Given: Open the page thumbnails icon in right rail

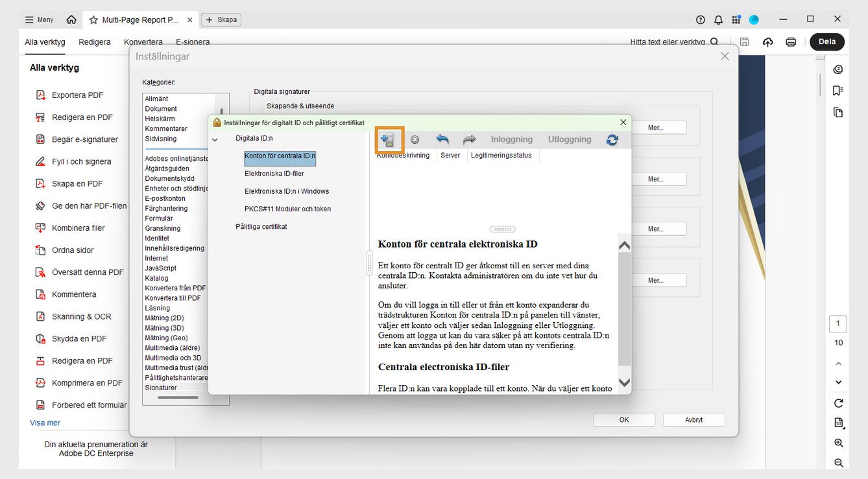Looking at the screenshot, I should [838, 112].
